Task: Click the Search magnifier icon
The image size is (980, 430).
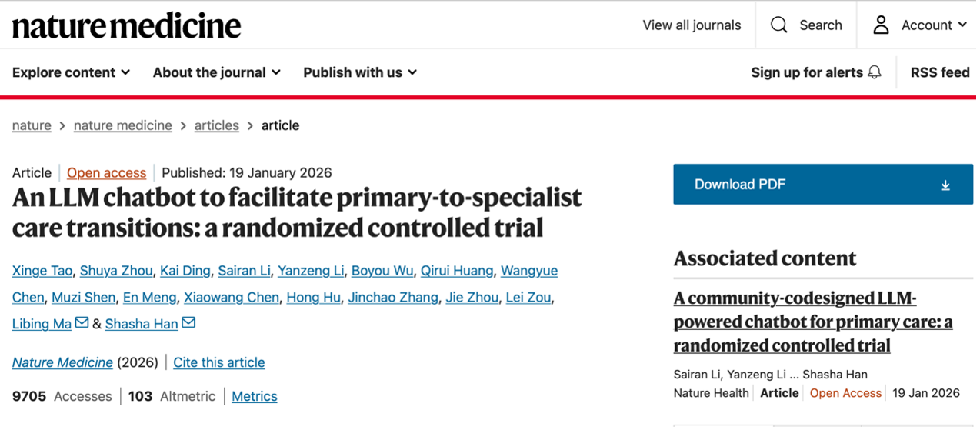Action: tap(778, 25)
